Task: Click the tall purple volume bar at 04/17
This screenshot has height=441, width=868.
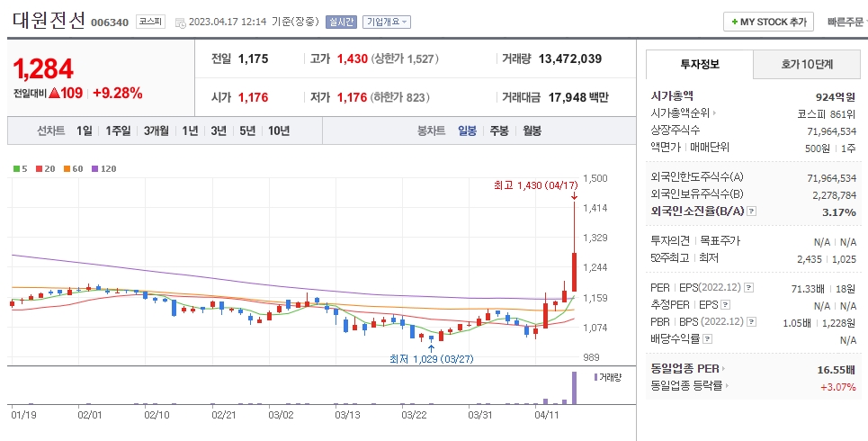Action: point(574,388)
